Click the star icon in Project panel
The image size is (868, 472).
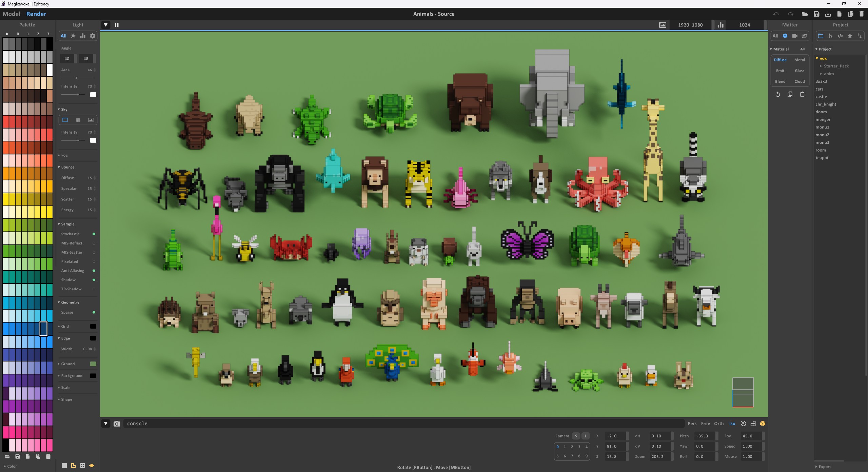(850, 36)
